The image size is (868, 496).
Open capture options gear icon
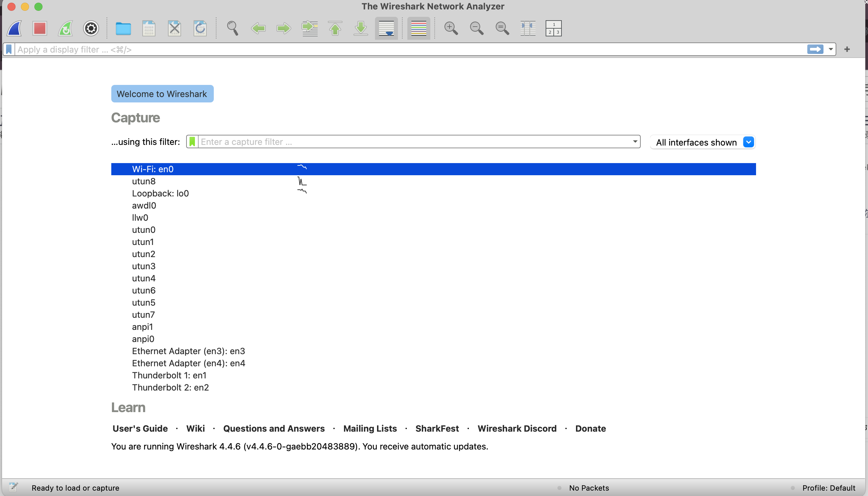[x=91, y=28]
